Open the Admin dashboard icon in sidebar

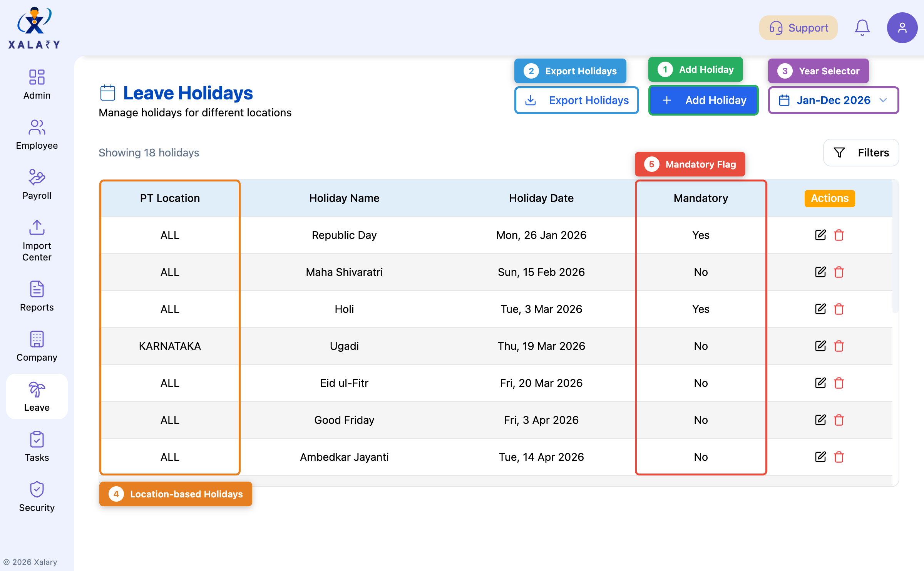coord(37,77)
